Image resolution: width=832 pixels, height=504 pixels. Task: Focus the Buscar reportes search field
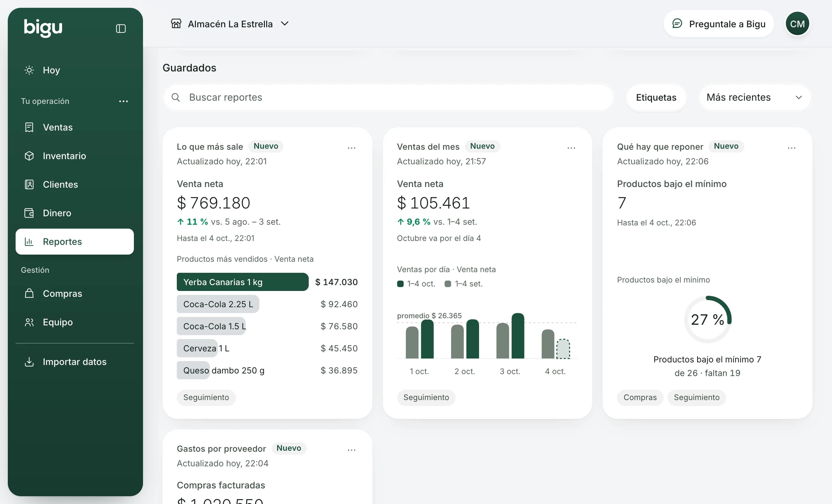click(x=388, y=97)
